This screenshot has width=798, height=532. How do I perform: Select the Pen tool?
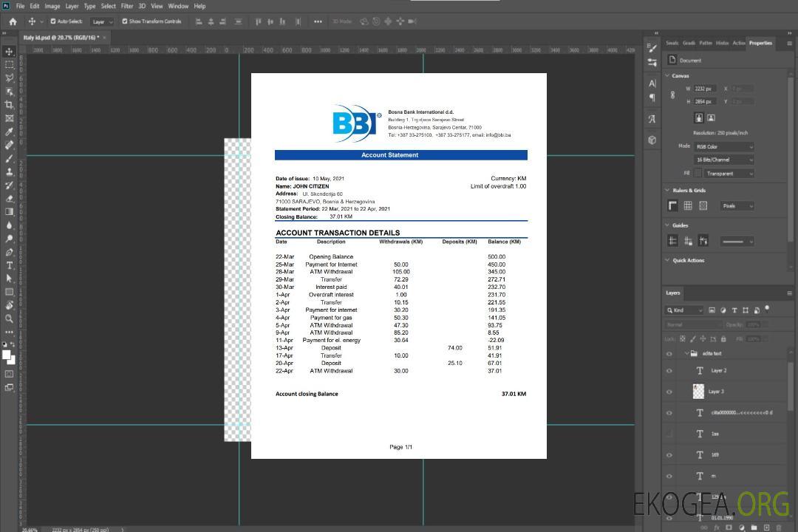(x=9, y=252)
